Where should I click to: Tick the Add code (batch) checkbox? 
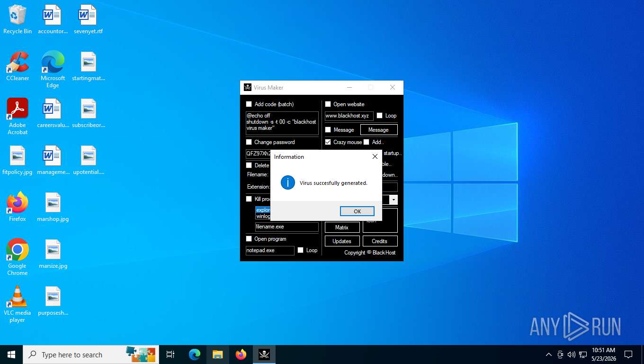249,104
